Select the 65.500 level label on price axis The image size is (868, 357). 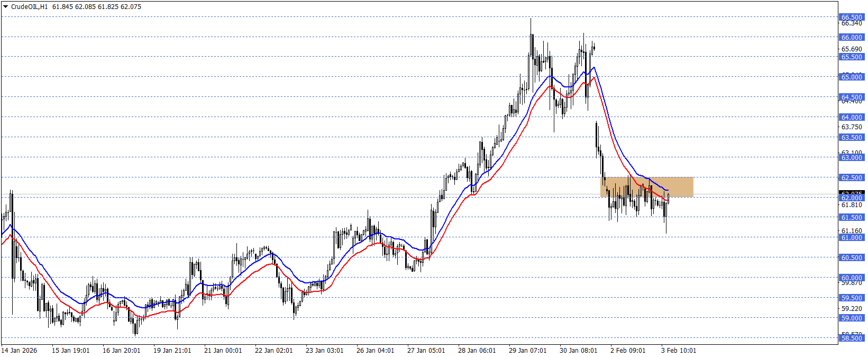[x=852, y=57]
